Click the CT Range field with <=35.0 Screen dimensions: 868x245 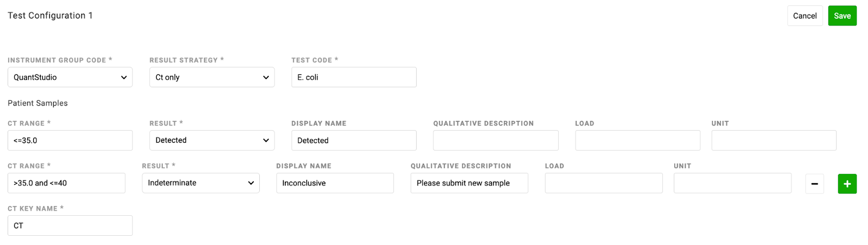[70, 140]
